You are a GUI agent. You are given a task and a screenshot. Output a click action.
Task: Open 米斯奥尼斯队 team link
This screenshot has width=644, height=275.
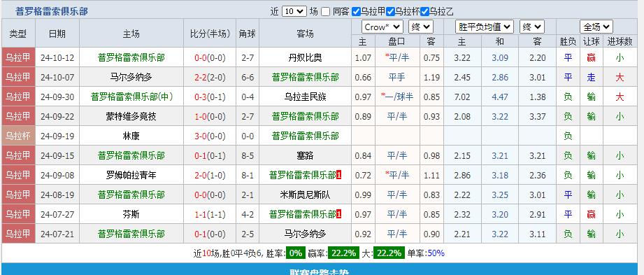305,195
